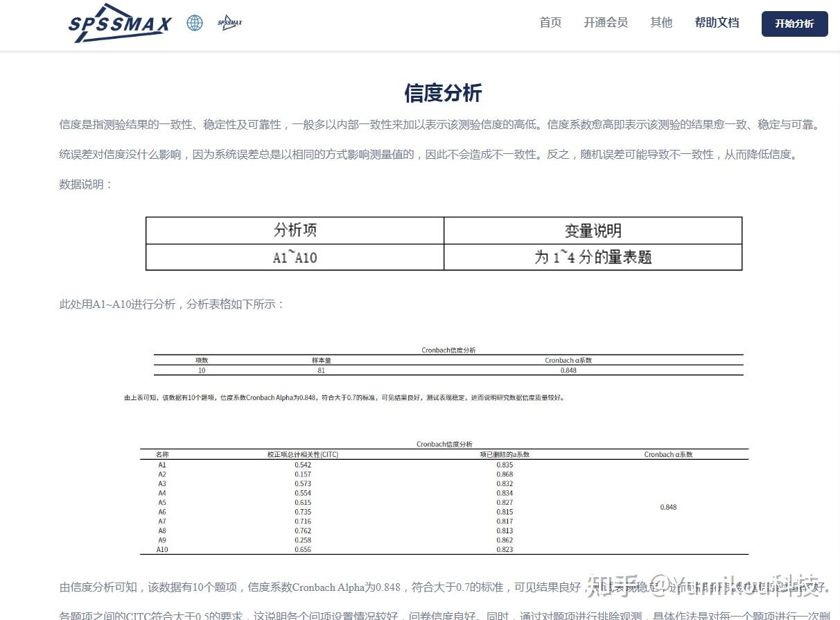840x620 pixels.
Task: Click the A1~A10 table cell
Action: 295,257
